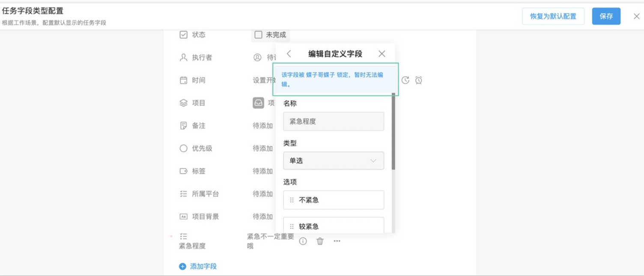This screenshot has width=644, height=276.
Task: Click the repeat clock icon next to time
Action: [405, 80]
